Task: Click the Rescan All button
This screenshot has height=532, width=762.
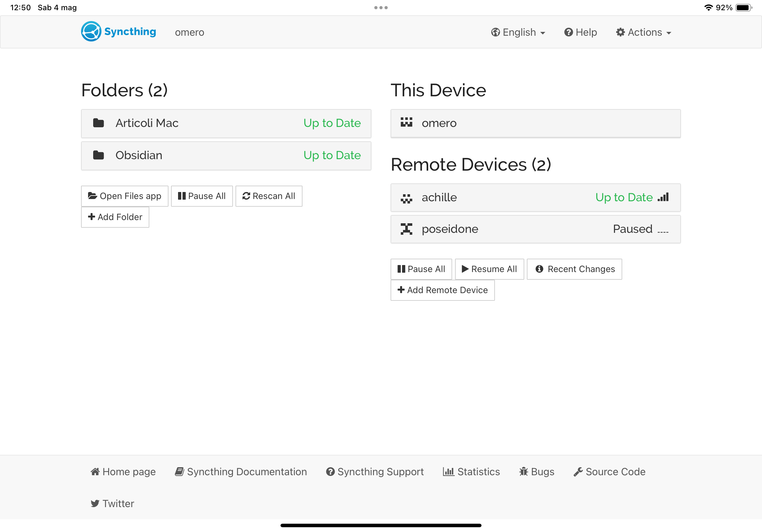Action: tap(268, 196)
